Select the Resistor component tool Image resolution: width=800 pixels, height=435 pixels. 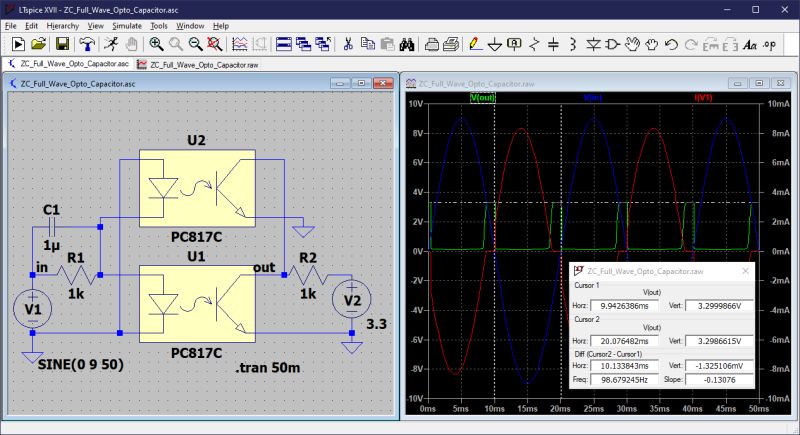pos(534,44)
